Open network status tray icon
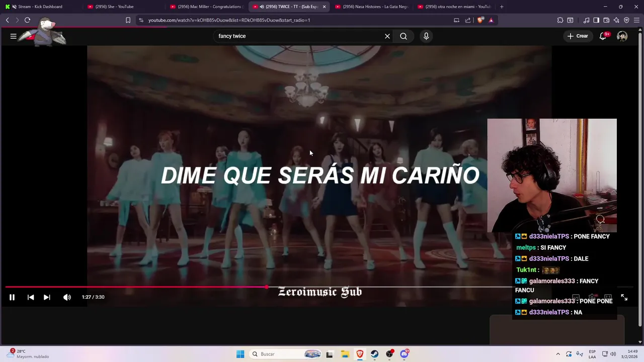Viewport: 644px width, 362px height. (605, 354)
